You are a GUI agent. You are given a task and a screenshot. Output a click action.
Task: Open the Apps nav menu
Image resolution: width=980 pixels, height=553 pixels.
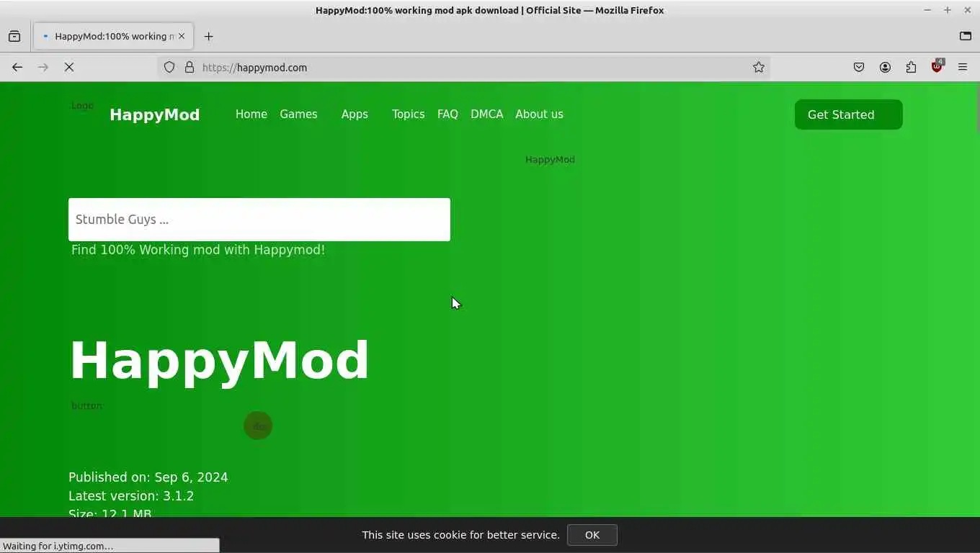tap(355, 114)
